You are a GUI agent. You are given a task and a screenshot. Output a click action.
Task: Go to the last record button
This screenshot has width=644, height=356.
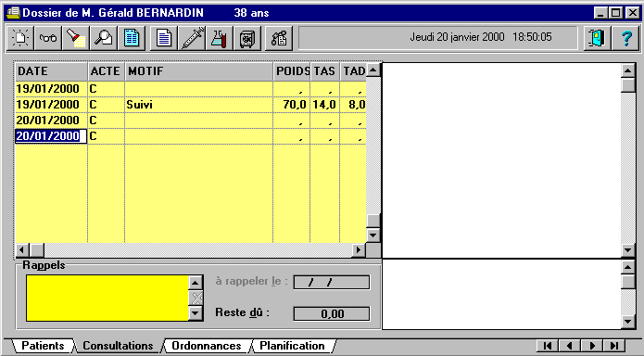point(614,346)
